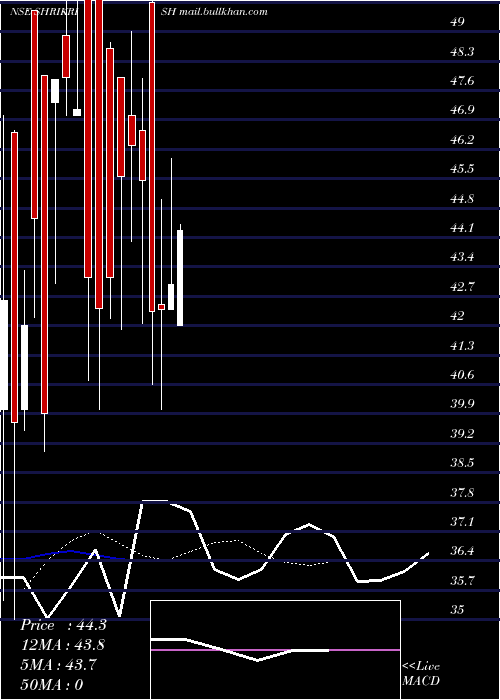The image size is (500, 700).
Task: Click the NSE symbol title text
Action: pos(44,12)
